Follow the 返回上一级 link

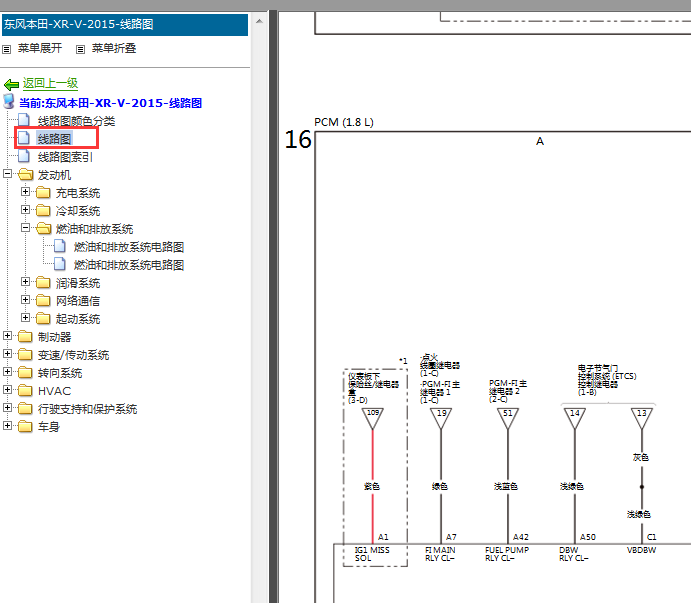tap(50, 83)
